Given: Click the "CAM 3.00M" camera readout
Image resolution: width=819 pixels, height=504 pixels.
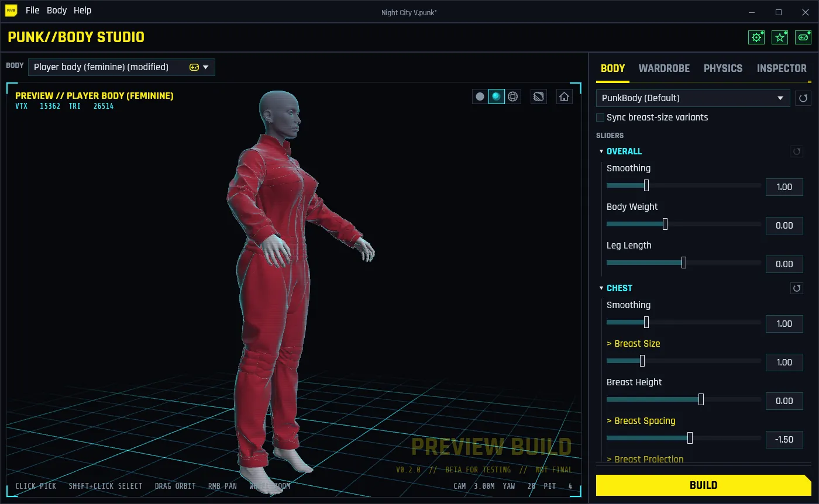Looking at the screenshot, I should pyautogui.click(x=474, y=486).
